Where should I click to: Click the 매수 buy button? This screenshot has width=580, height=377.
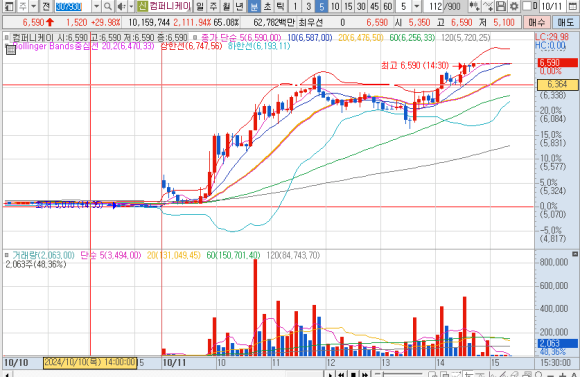[537, 23]
